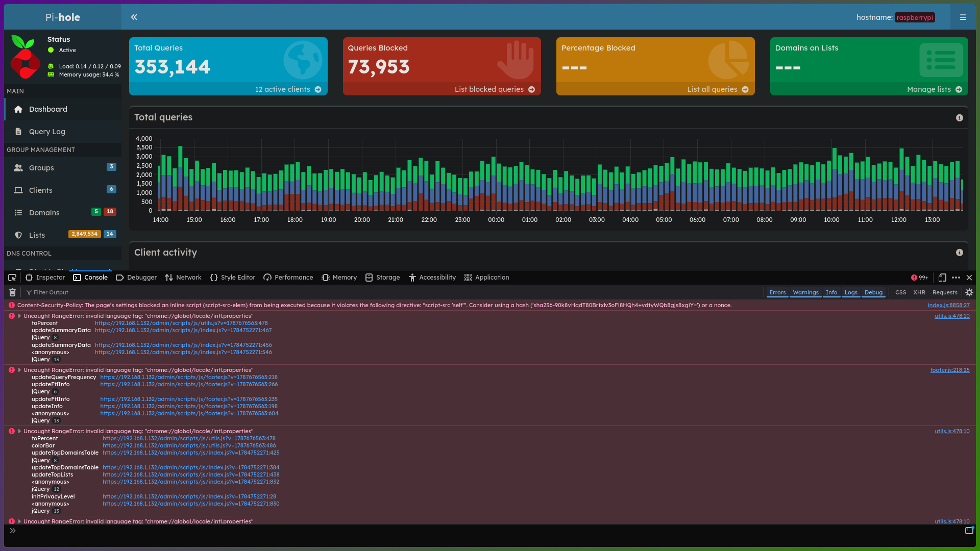Toggle the Errors filter in console

pyautogui.click(x=777, y=292)
